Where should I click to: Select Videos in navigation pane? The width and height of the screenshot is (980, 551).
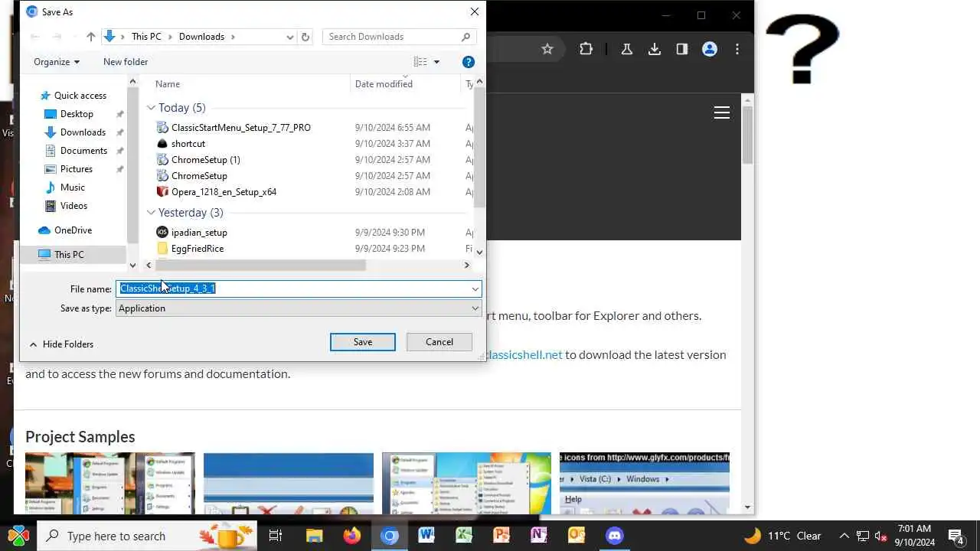[73, 206]
